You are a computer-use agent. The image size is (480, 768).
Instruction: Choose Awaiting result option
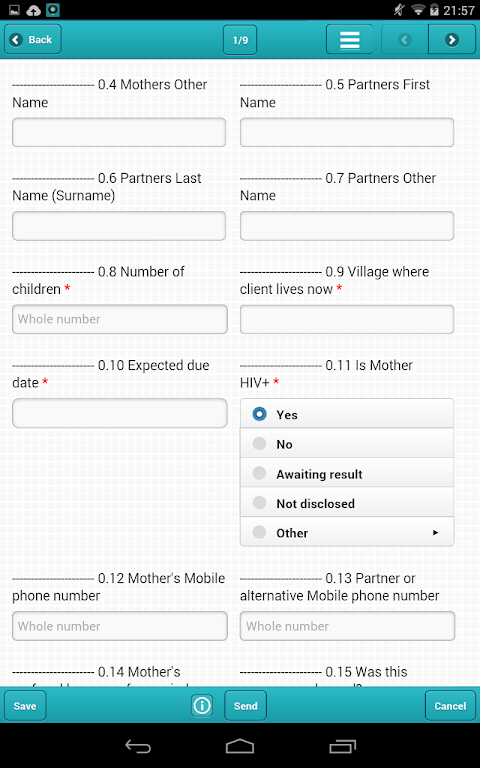(347, 473)
